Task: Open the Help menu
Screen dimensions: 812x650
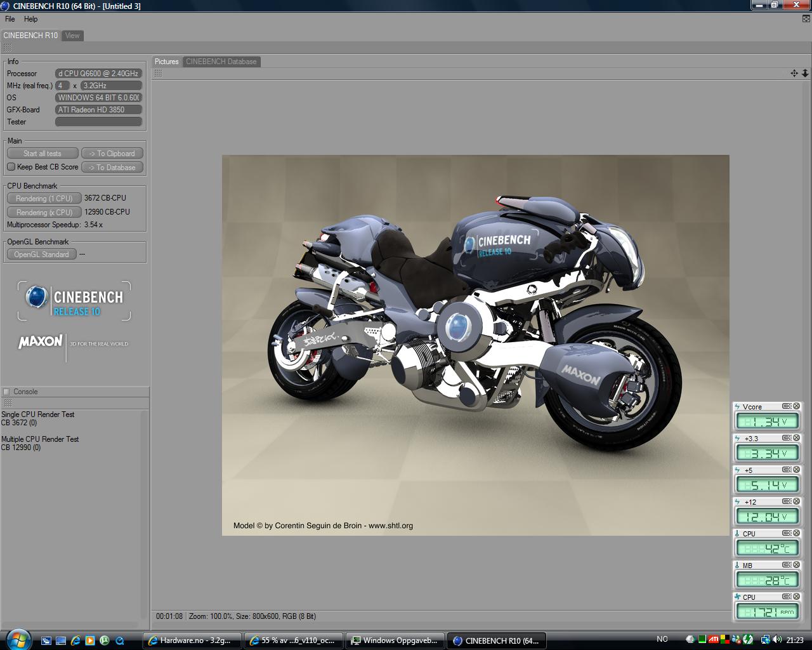Action: pos(31,19)
